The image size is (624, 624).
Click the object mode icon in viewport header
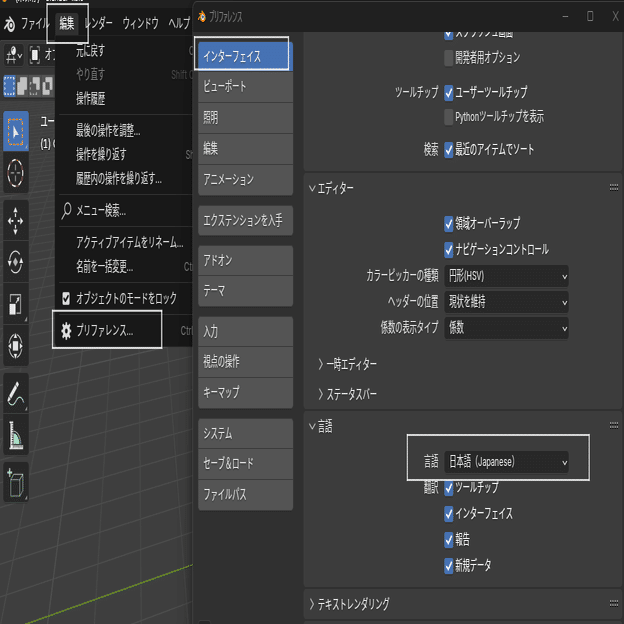tap(35, 55)
